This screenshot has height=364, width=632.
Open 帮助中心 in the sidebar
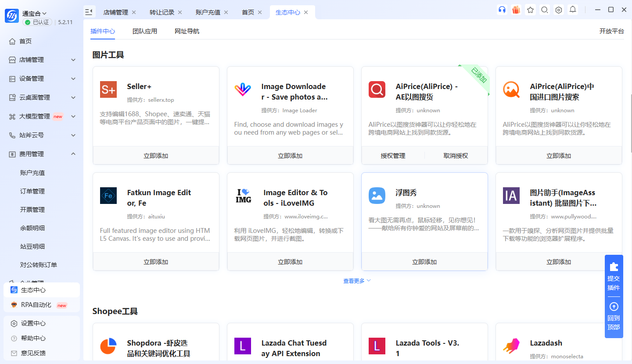point(42,338)
